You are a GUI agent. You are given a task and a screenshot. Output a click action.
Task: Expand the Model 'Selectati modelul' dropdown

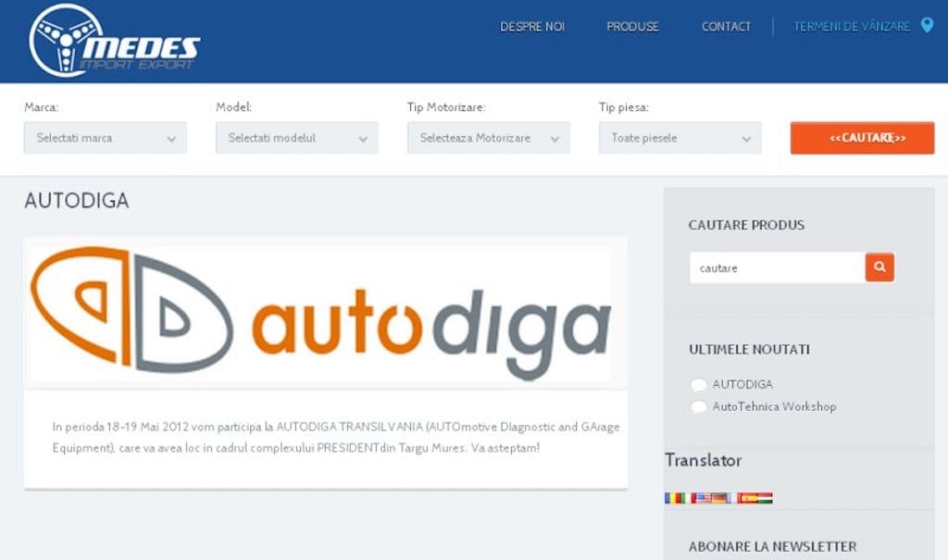pyautogui.click(x=297, y=138)
